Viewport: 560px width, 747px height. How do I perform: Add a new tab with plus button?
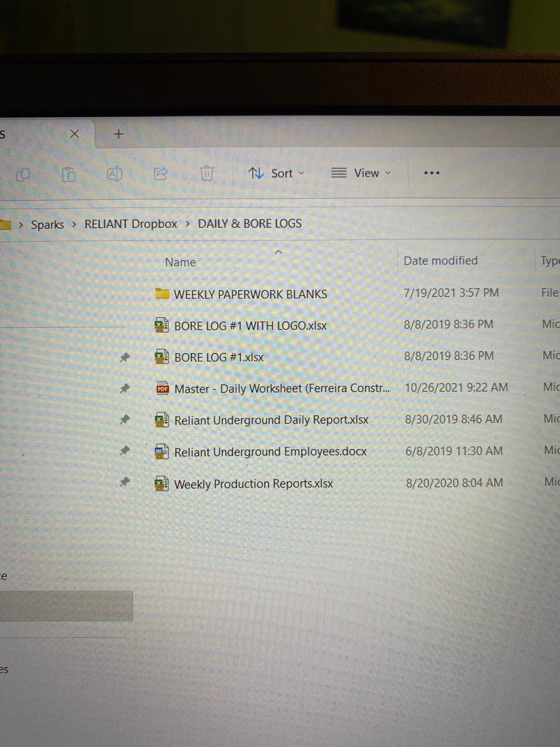tap(118, 134)
